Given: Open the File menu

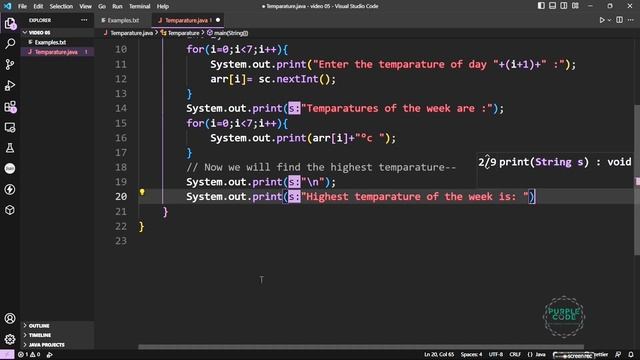Looking at the screenshot, I should click(x=22, y=6).
